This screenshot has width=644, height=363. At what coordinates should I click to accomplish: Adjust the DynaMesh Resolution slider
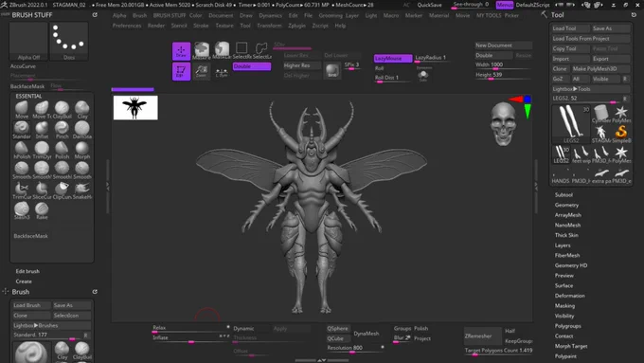[356, 348]
